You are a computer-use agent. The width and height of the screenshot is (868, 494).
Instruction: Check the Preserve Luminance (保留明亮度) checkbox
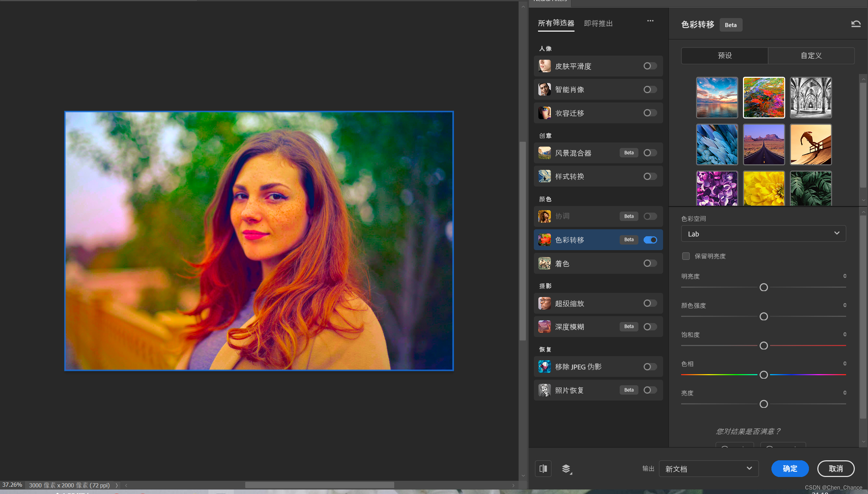[x=686, y=256]
